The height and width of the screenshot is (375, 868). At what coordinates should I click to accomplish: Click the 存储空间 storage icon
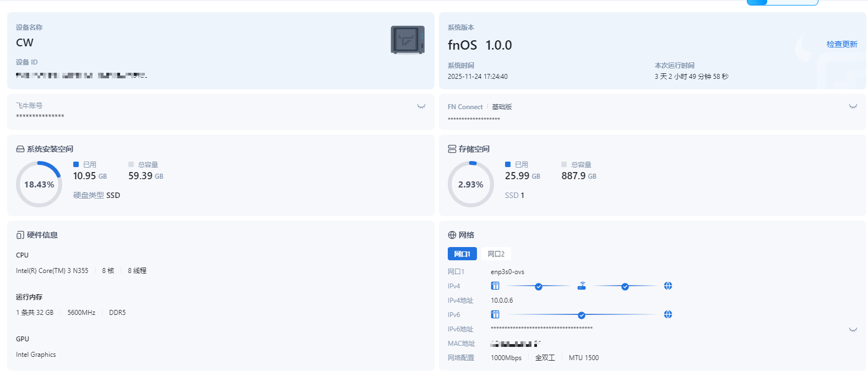tap(452, 149)
